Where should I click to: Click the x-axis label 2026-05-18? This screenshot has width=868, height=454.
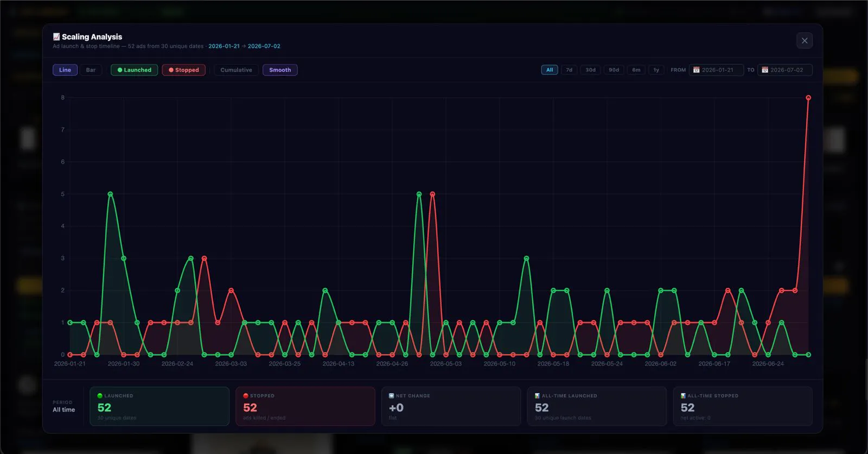tap(553, 364)
